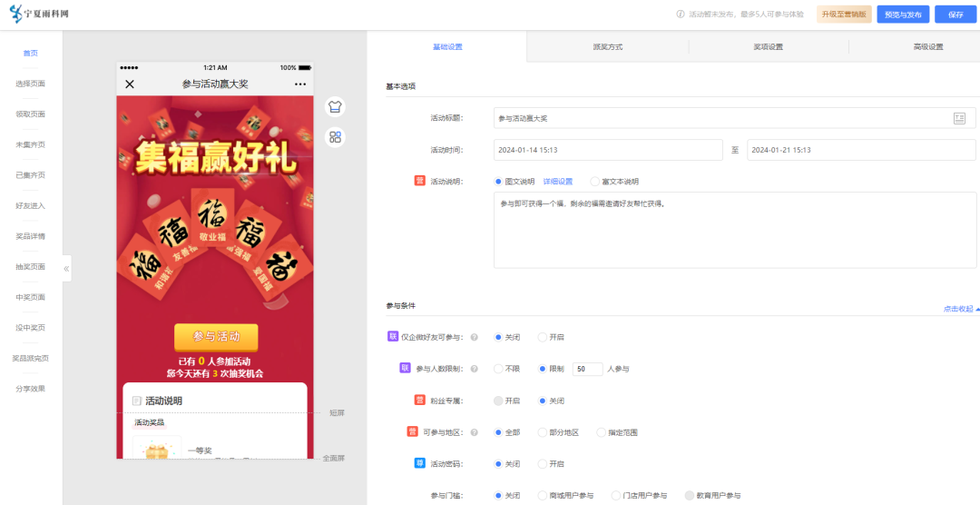Click the document icon beside 活动说明 in preview
This screenshot has width=980, height=505.
[137, 401]
